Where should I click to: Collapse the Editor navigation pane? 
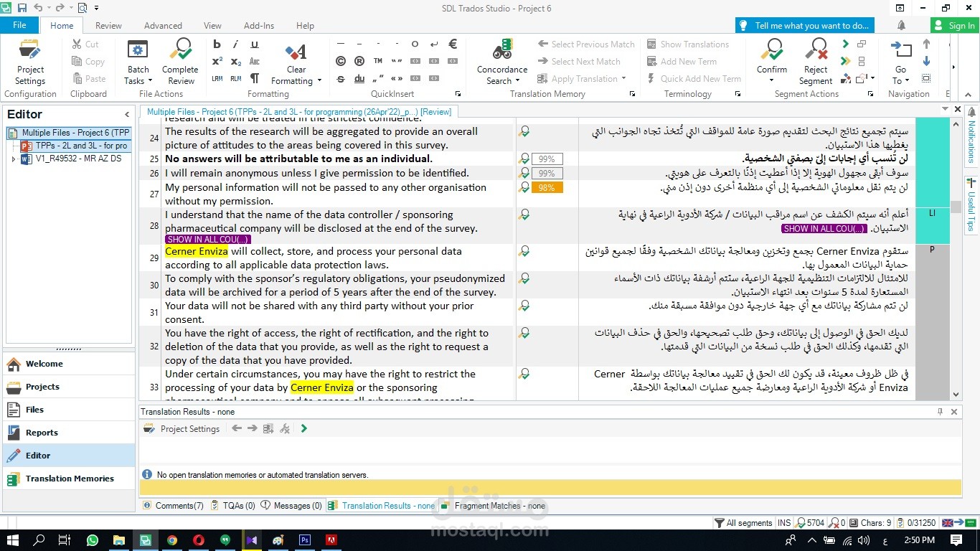click(127, 114)
